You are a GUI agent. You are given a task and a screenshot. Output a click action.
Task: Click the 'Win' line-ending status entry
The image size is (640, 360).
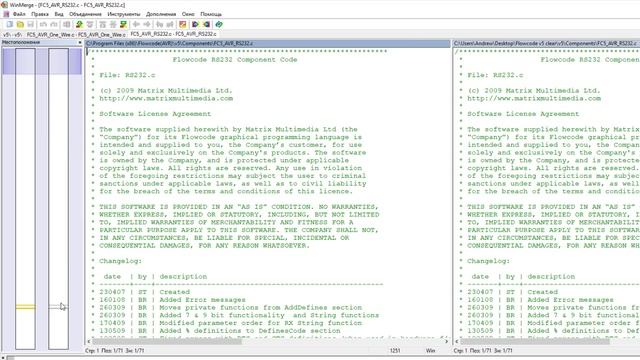click(x=430, y=351)
